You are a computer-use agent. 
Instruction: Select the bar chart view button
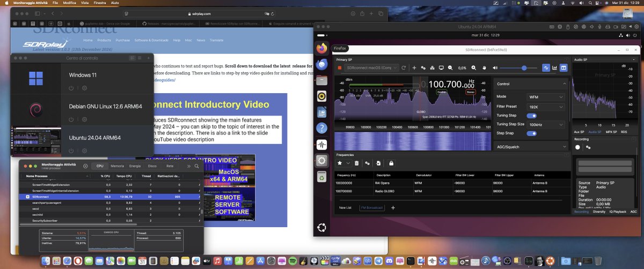tap(555, 68)
